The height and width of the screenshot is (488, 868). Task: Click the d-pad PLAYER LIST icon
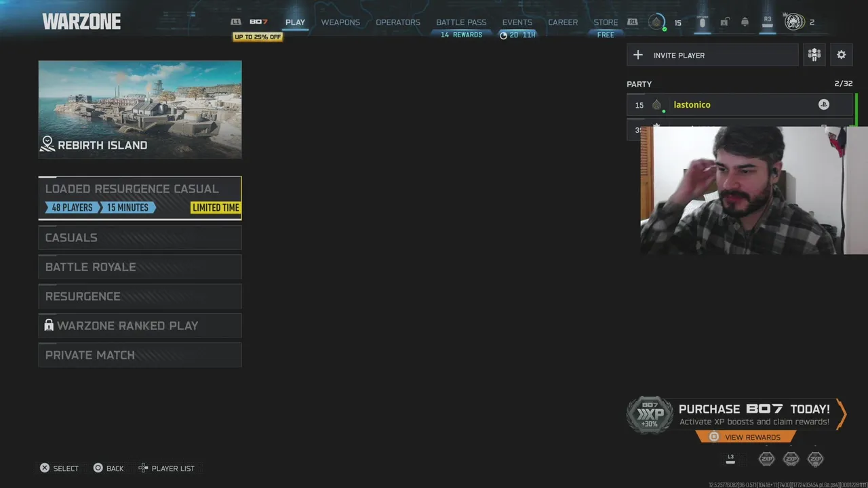(x=143, y=468)
